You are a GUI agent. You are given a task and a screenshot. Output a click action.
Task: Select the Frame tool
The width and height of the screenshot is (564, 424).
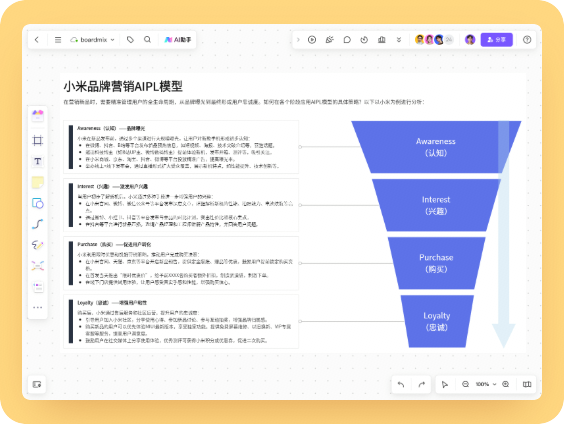[38, 140]
